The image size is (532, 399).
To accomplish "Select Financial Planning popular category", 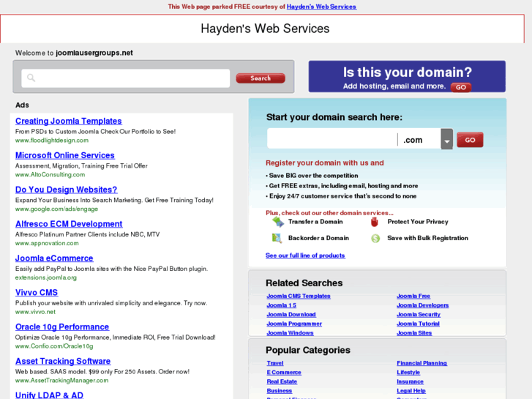I will coord(422,363).
